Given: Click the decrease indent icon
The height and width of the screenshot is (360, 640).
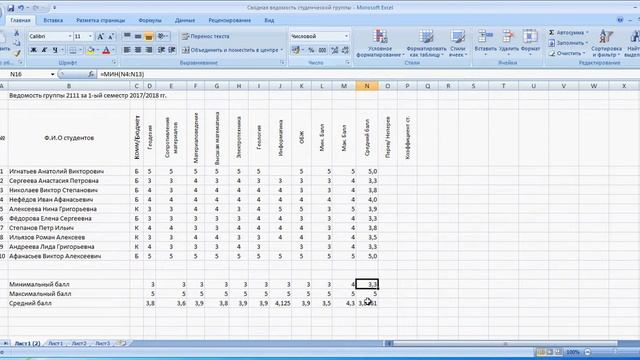Looking at the screenshot, I should coord(161,50).
